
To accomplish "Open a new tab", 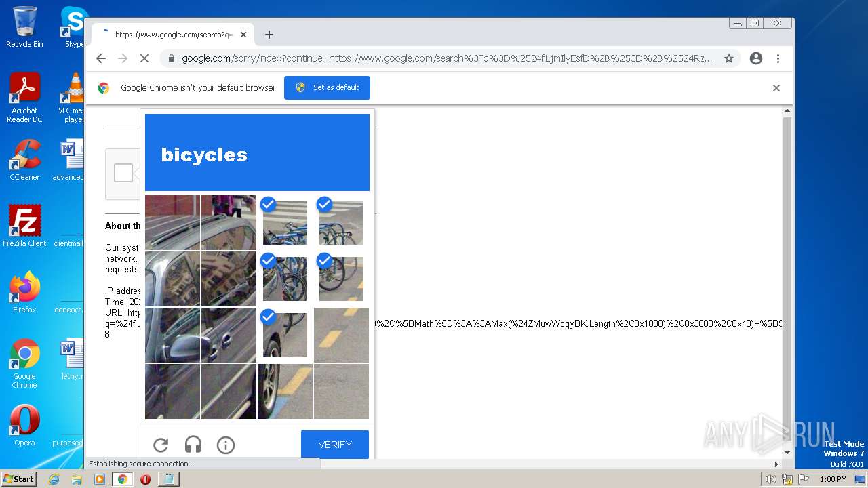I will pos(269,35).
